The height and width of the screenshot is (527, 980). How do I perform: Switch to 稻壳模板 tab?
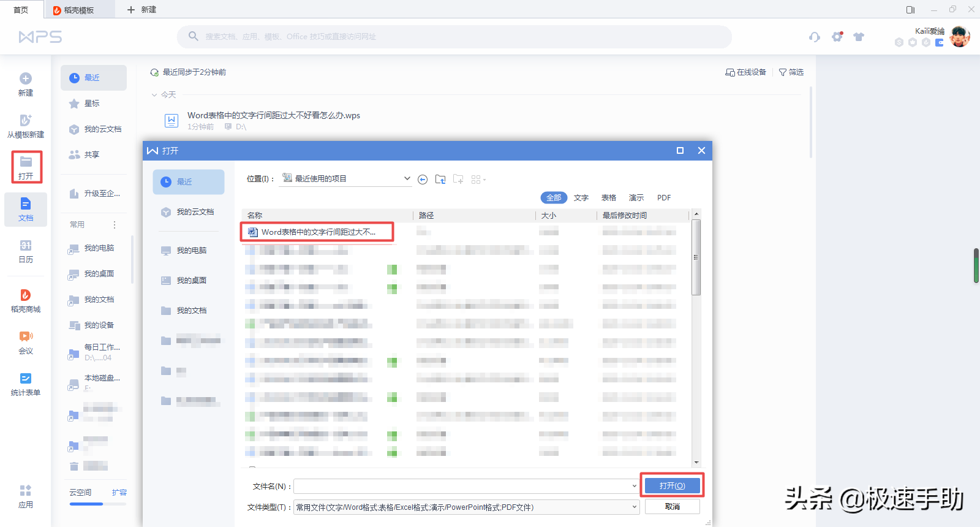pyautogui.click(x=79, y=10)
